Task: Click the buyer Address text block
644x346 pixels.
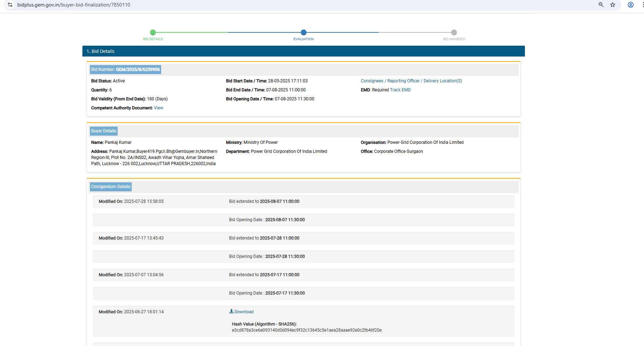Action: click(154, 158)
